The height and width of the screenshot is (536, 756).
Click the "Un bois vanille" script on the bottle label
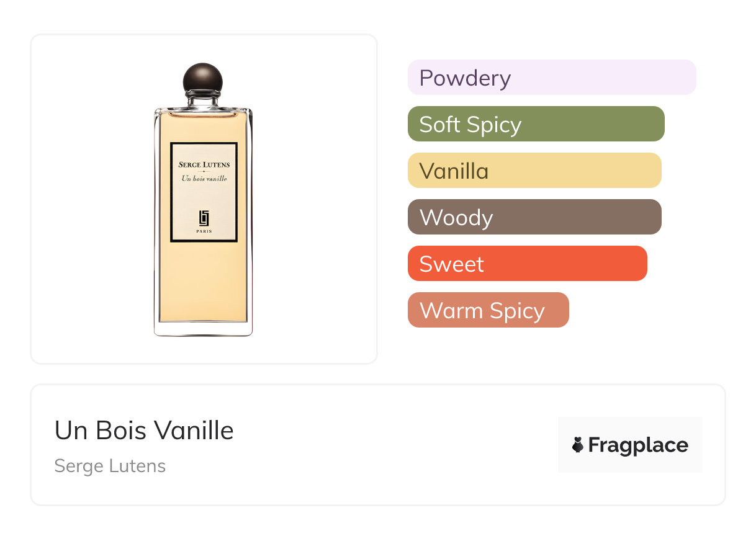(x=204, y=179)
